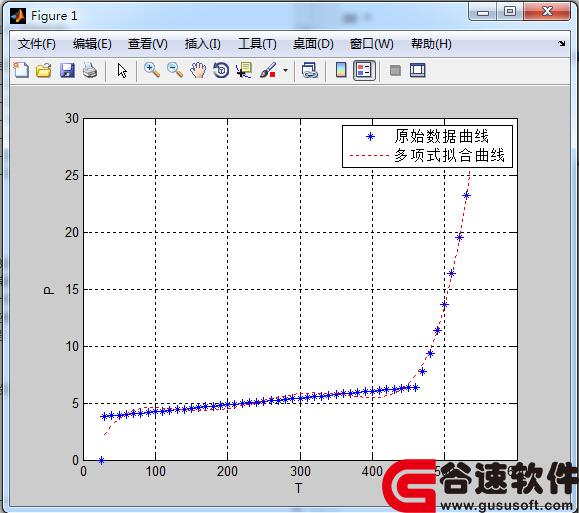
Task: Click the MATLAB logo in title bar
Action: coord(18,16)
